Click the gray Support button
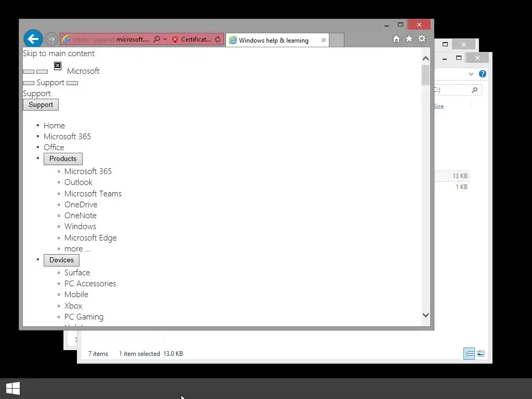 point(41,104)
